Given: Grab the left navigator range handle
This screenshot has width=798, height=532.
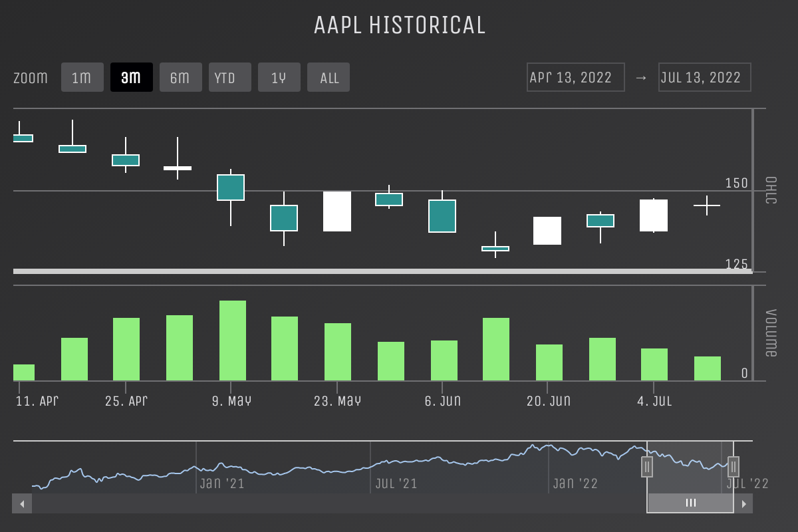Looking at the screenshot, I should (x=647, y=467).
